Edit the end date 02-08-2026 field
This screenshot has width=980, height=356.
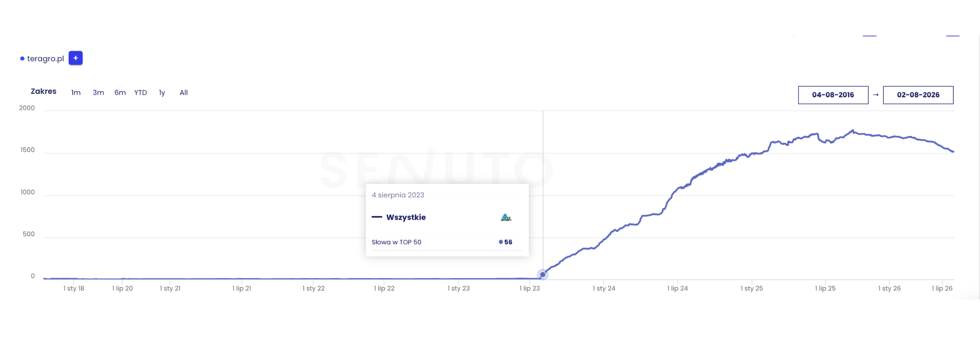coord(918,95)
